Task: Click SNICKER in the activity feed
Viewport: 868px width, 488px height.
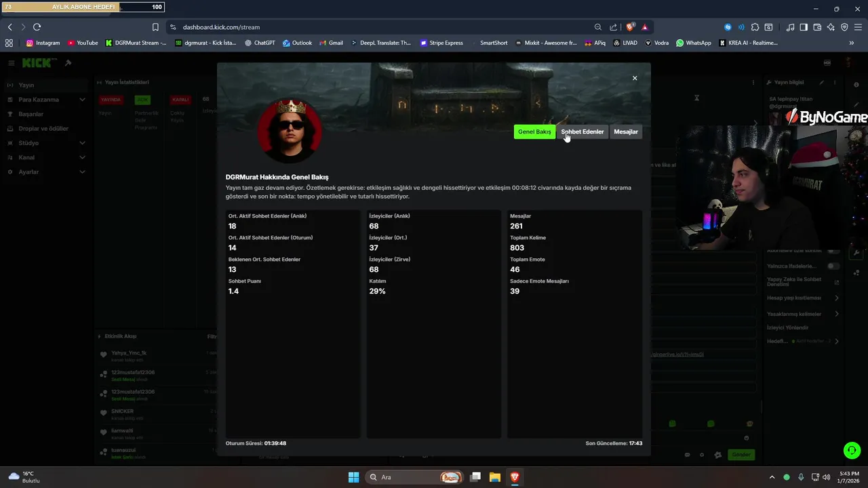Action: click(123, 411)
